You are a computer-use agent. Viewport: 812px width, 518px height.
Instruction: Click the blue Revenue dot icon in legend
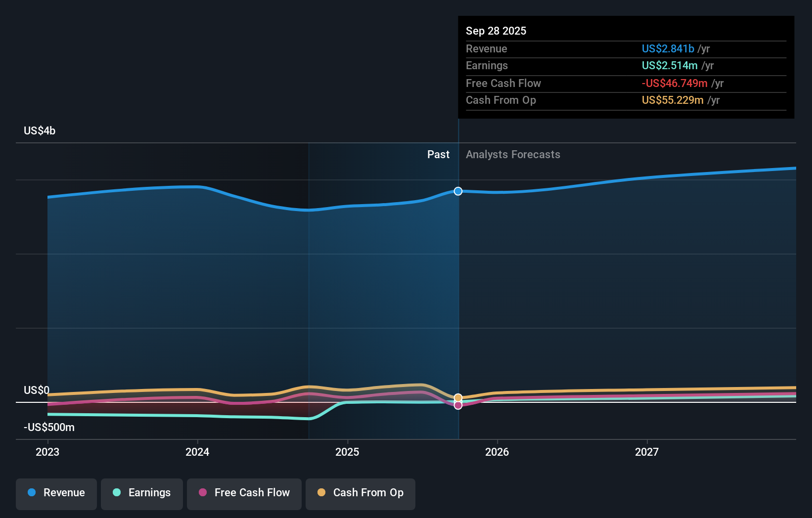point(32,493)
